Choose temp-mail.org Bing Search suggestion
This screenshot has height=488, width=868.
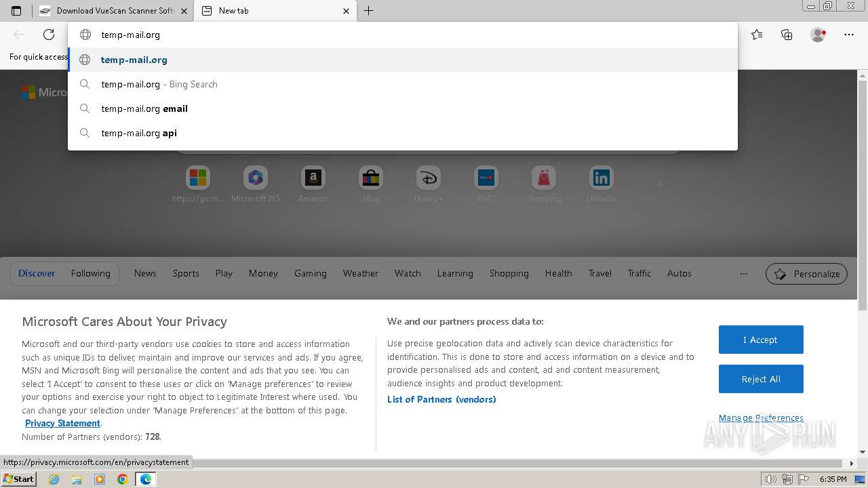403,84
